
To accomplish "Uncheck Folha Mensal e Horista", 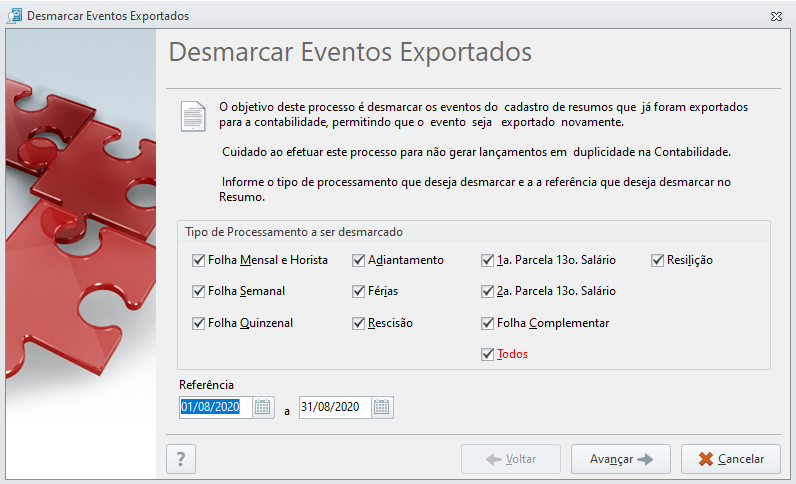I will click(198, 261).
